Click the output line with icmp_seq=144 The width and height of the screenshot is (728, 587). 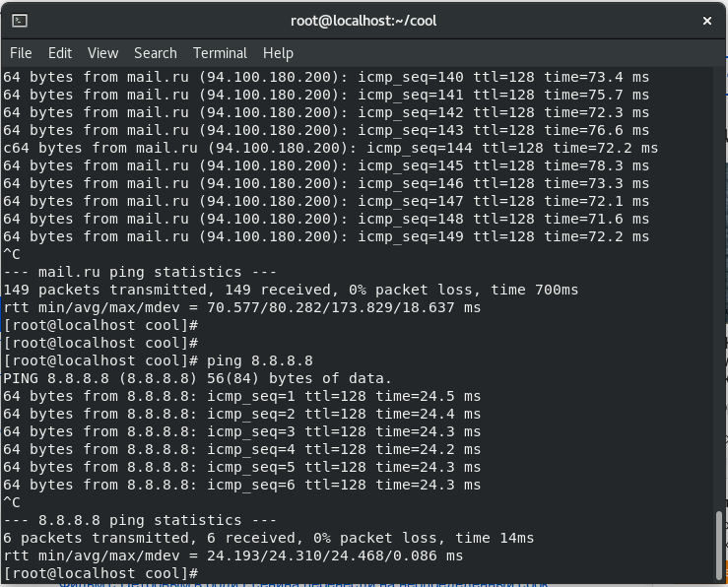click(x=331, y=148)
